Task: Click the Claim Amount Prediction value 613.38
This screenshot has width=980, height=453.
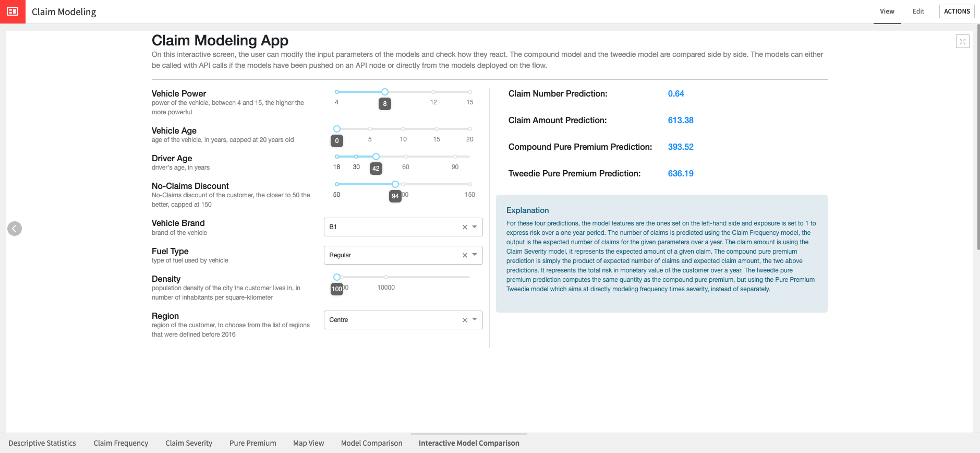Action: [x=681, y=121]
